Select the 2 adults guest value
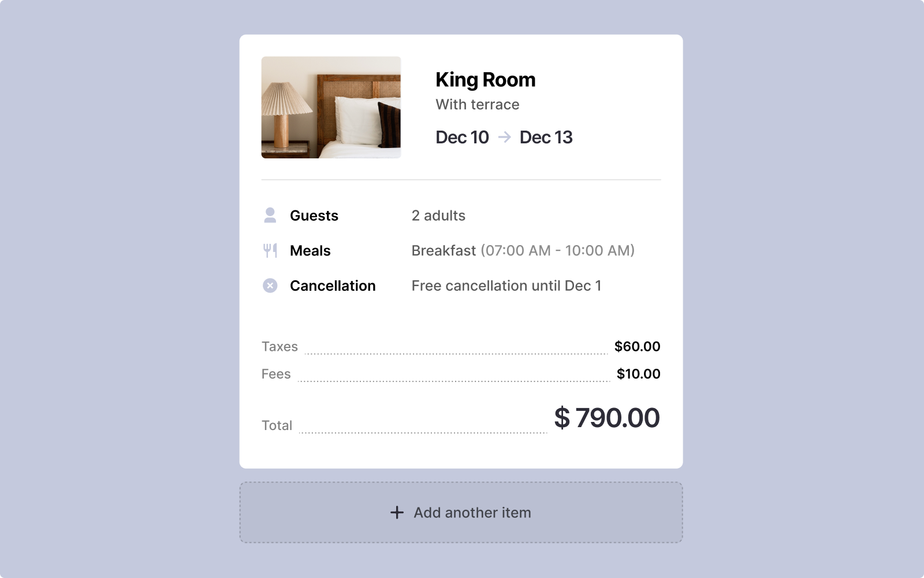 [438, 216]
